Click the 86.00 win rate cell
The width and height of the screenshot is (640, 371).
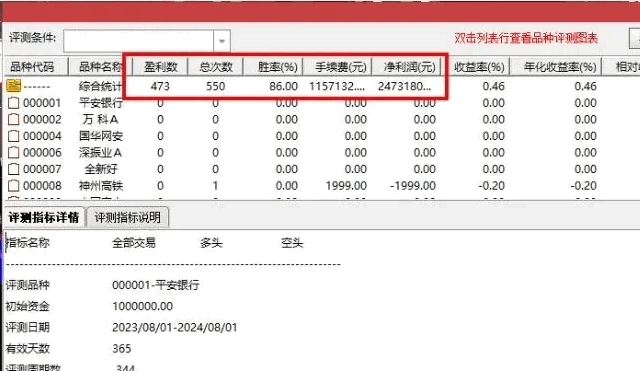283,86
